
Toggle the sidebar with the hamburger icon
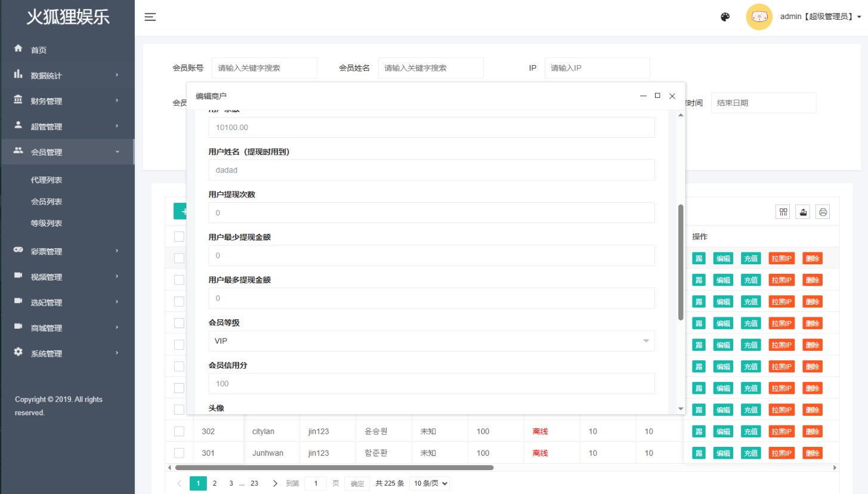[150, 17]
